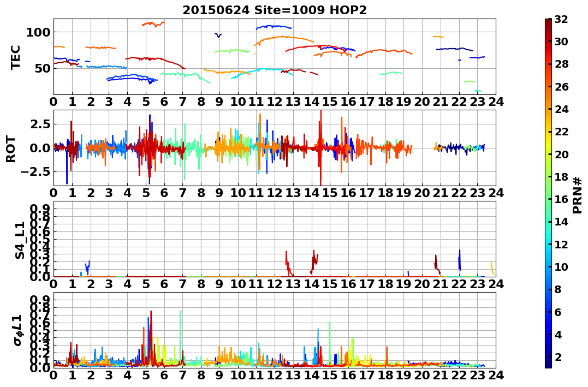Click the S4_L1 y-axis label

coord(20,240)
